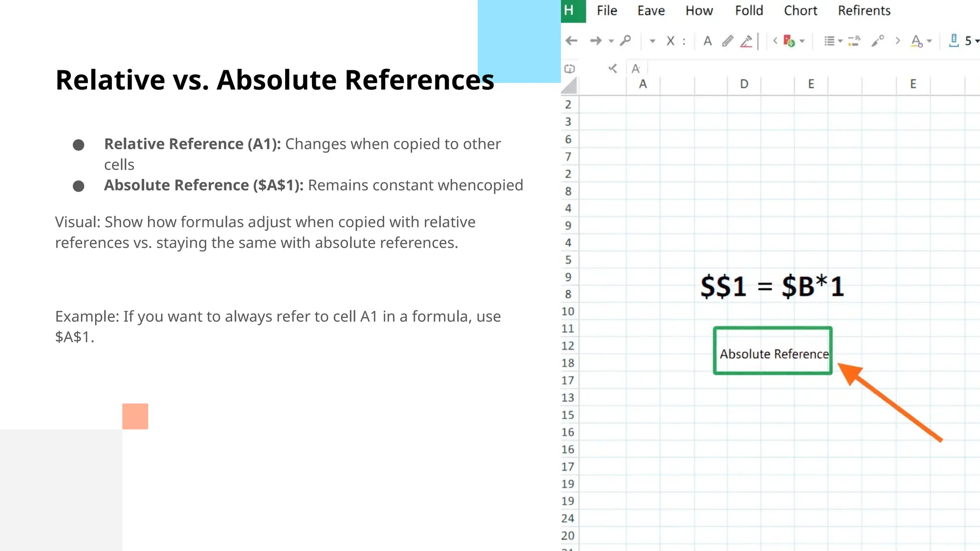Screen dimensions: 980x551
Task: Click the plain letter A font icon
Action: pyautogui.click(x=708, y=41)
